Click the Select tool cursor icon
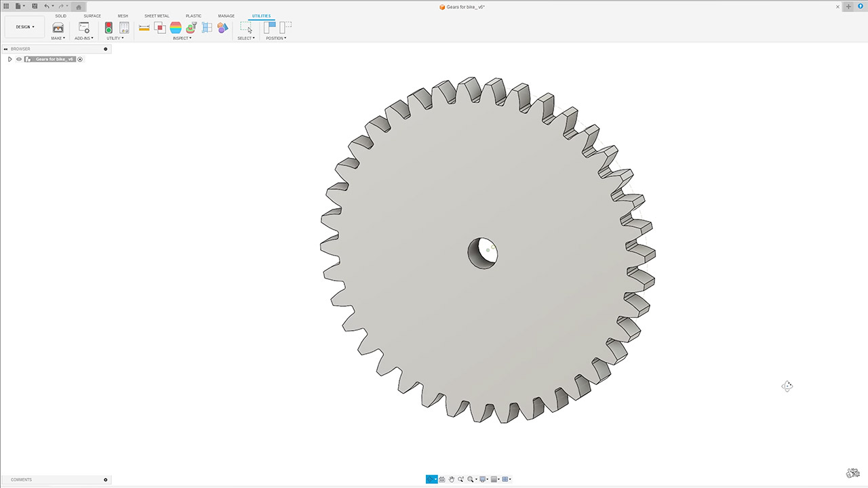868x488 pixels. (245, 28)
